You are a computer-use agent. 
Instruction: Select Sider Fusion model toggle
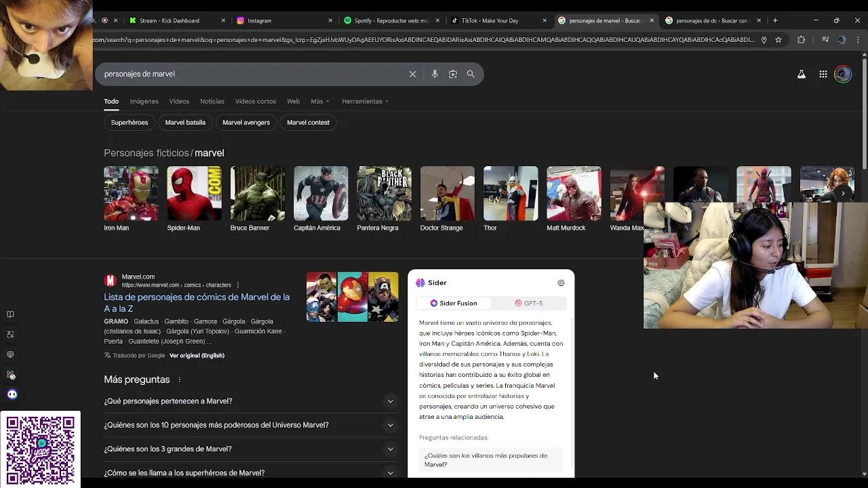[454, 303]
